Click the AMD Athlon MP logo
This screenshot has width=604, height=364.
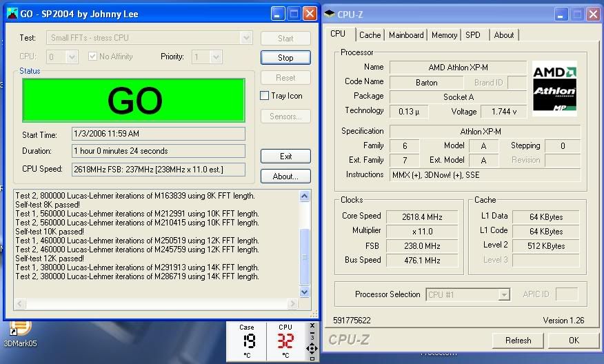554,89
